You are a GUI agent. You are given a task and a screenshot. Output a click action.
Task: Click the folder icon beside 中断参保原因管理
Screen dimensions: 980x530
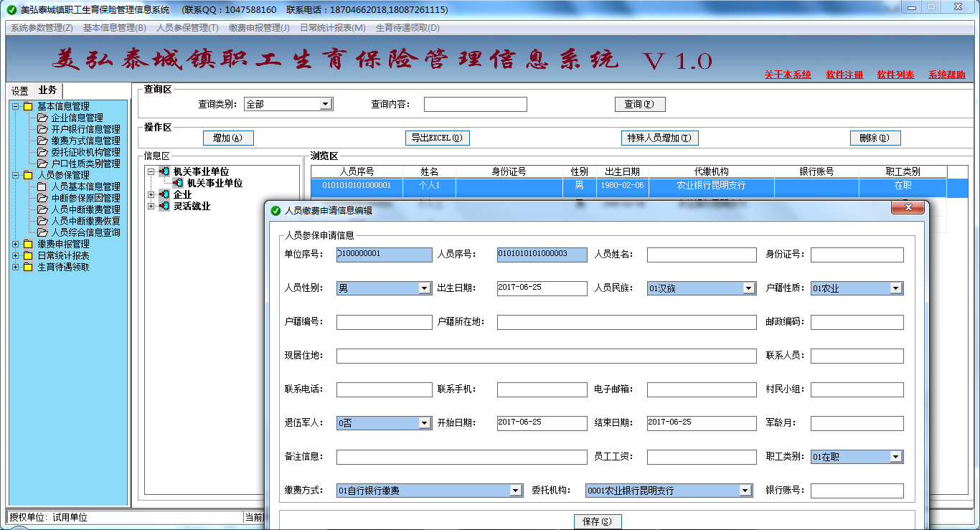click(42, 198)
